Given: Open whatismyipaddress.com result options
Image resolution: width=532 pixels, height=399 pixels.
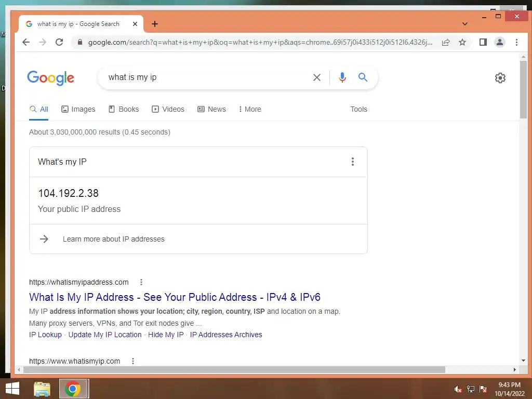Looking at the screenshot, I should point(141,282).
